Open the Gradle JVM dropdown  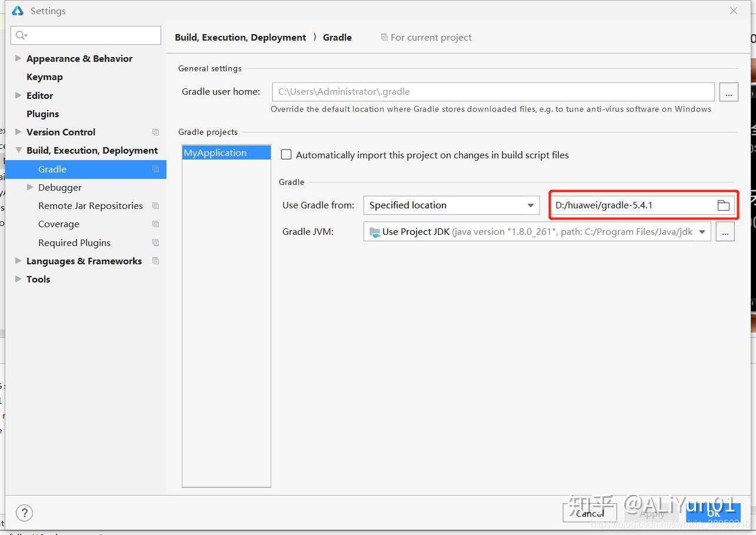[x=537, y=232]
